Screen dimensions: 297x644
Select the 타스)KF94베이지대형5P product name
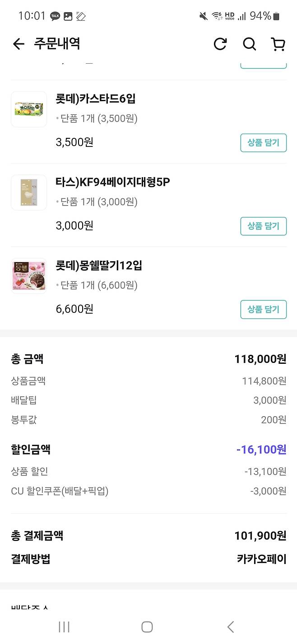click(113, 182)
